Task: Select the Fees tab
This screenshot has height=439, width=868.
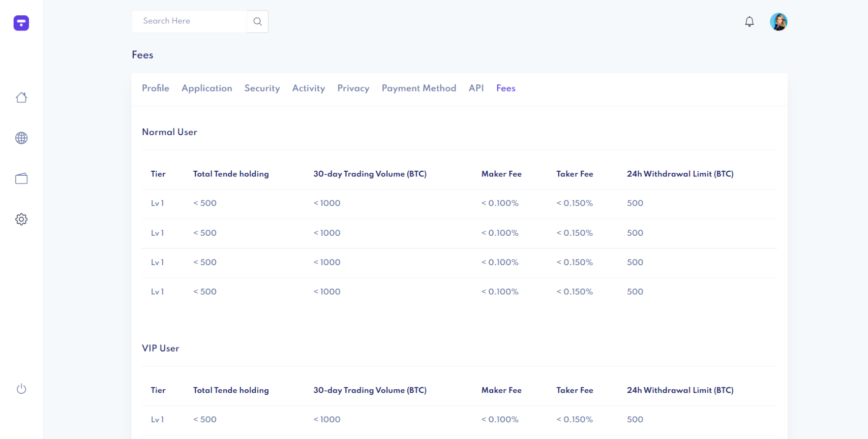Action: pyautogui.click(x=505, y=88)
